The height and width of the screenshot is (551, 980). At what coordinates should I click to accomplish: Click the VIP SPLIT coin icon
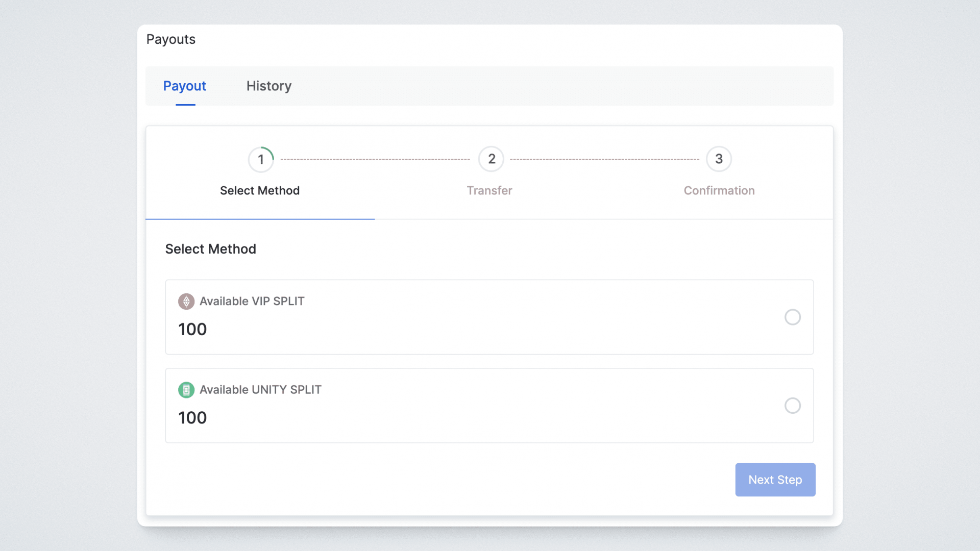(x=186, y=302)
